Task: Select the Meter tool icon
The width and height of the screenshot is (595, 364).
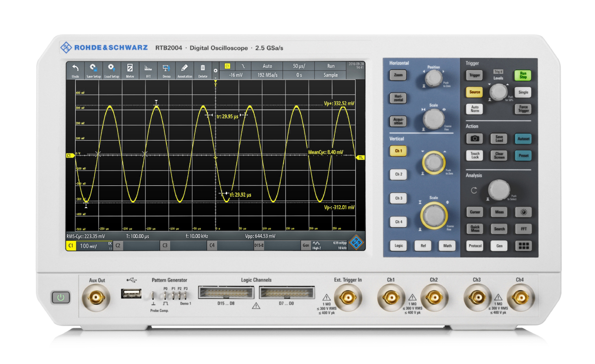Action: pos(130,70)
